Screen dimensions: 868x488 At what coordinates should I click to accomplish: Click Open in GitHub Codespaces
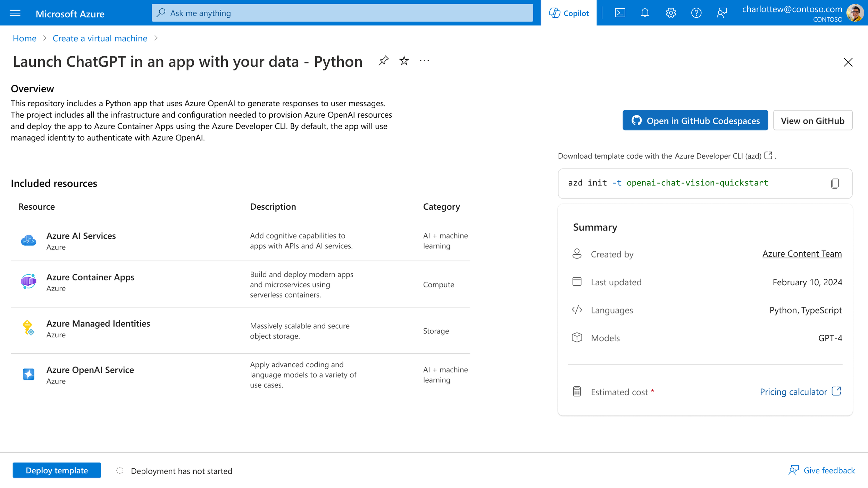click(695, 120)
